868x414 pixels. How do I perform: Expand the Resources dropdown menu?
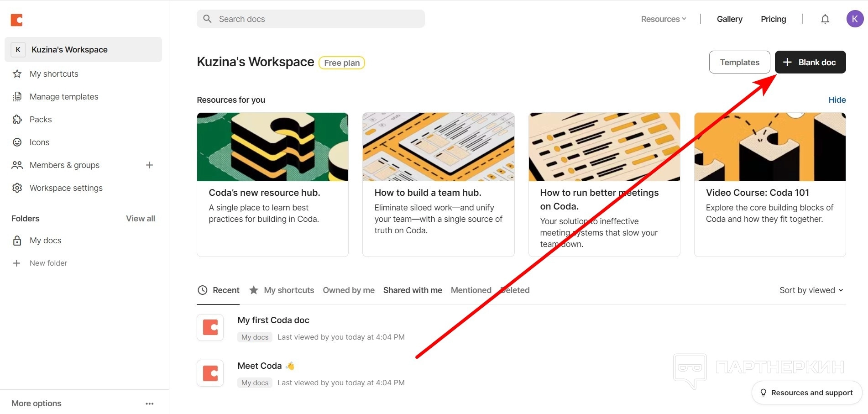(663, 19)
